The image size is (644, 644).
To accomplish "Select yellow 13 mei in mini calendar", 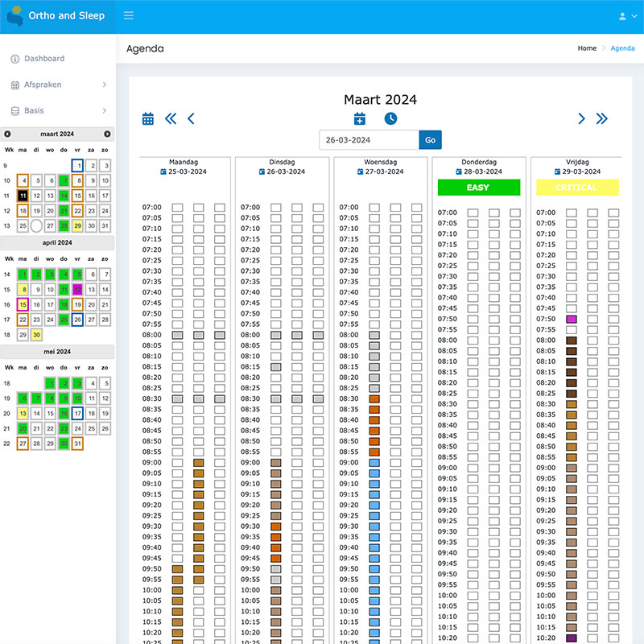I will [23, 413].
